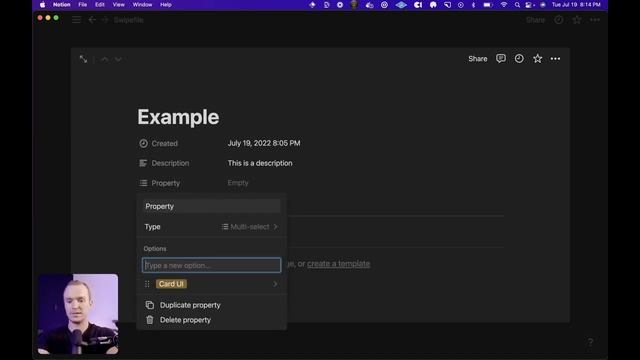640x360 pixels.
Task: Navigate forward with window forward arrow
Action: pos(105,20)
